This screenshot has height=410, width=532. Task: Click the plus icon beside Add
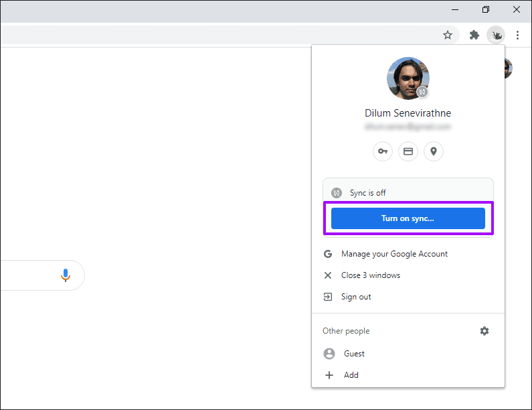click(329, 375)
